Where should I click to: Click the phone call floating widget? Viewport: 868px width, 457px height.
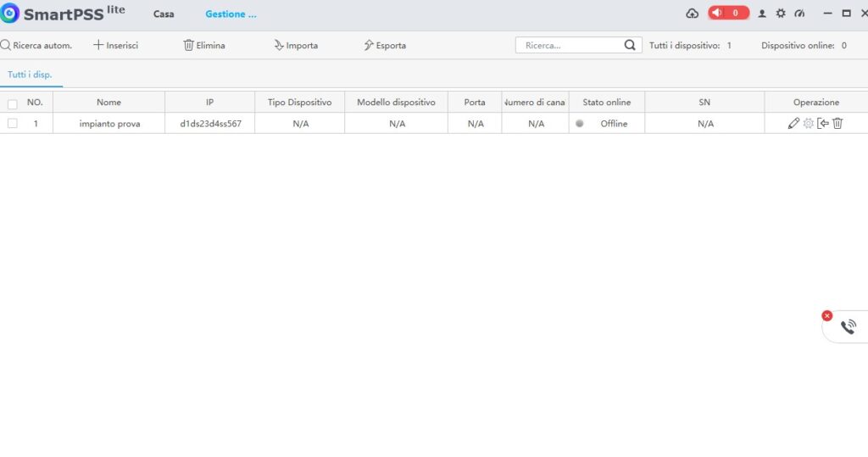(848, 326)
